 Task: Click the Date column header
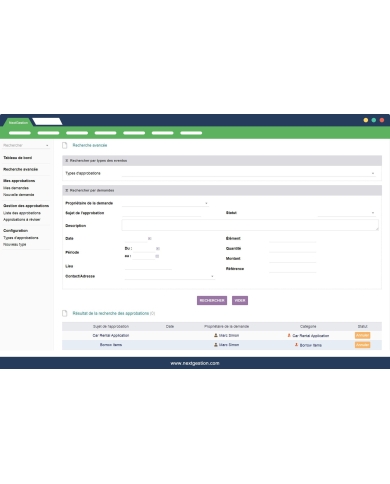tap(170, 326)
